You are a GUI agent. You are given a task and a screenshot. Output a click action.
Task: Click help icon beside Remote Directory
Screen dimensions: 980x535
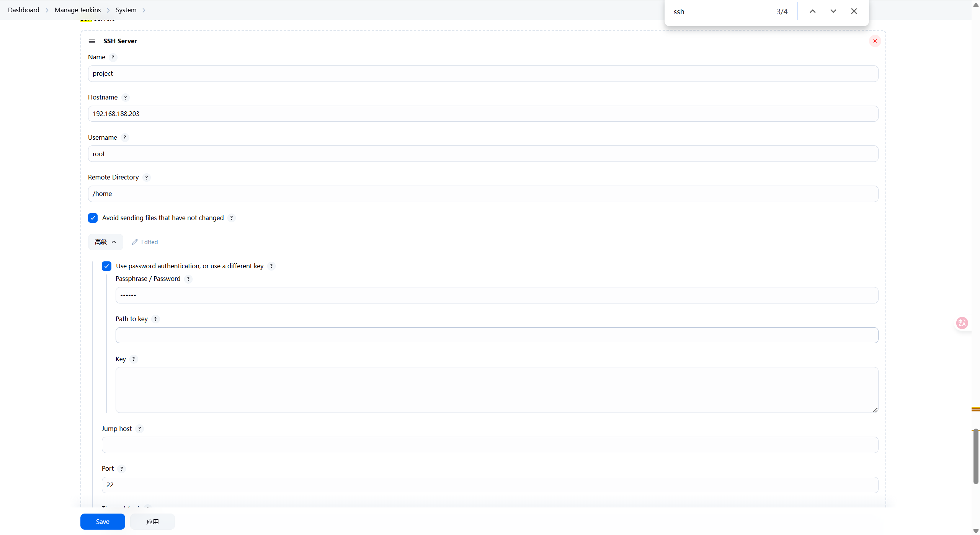[x=146, y=178]
